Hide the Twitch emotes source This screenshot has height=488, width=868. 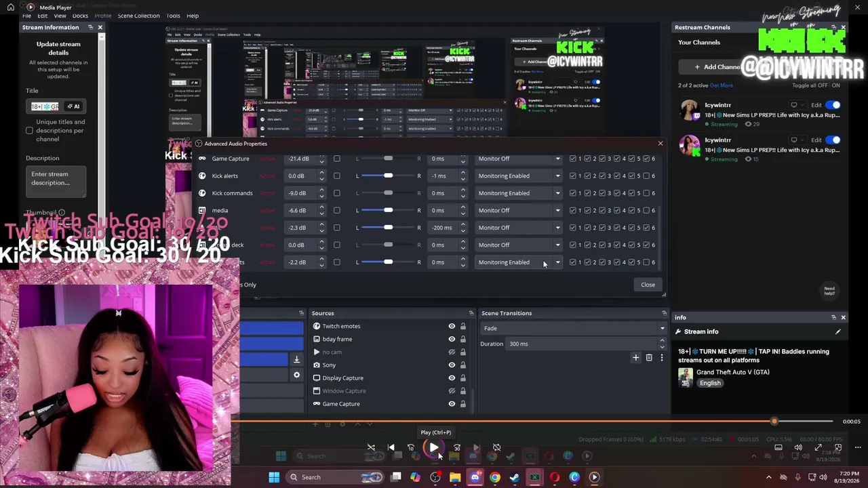click(x=452, y=326)
